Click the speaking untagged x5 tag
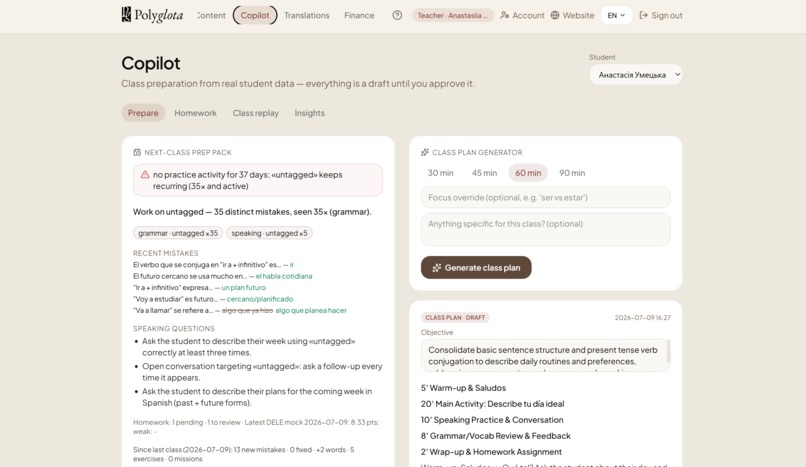Image resolution: width=806 pixels, height=467 pixels. coord(269,233)
